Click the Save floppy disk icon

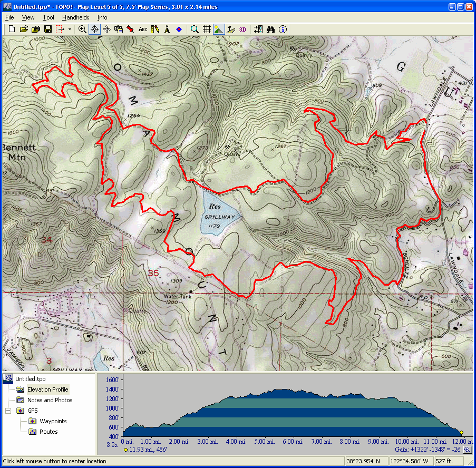[x=47, y=30]
